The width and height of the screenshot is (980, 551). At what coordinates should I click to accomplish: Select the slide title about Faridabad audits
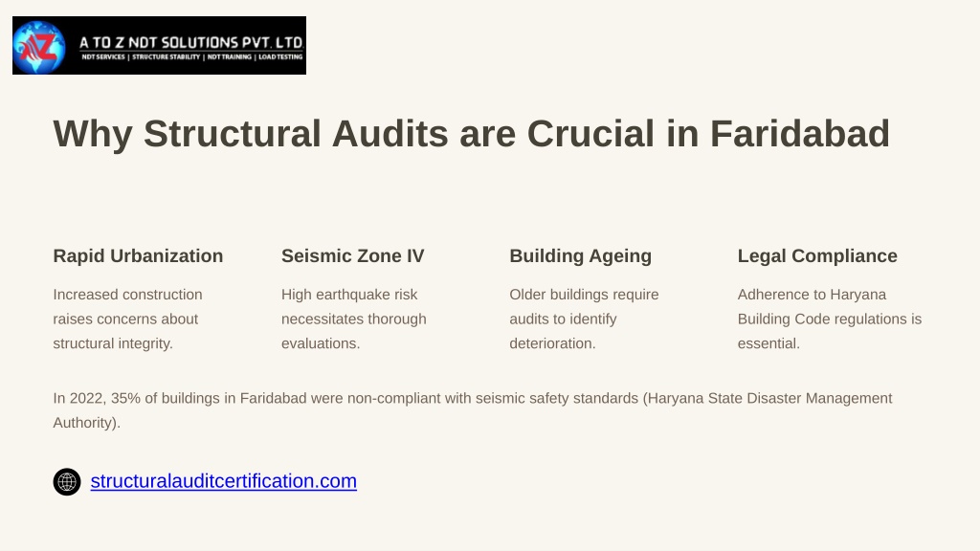[x=471, y=133]
